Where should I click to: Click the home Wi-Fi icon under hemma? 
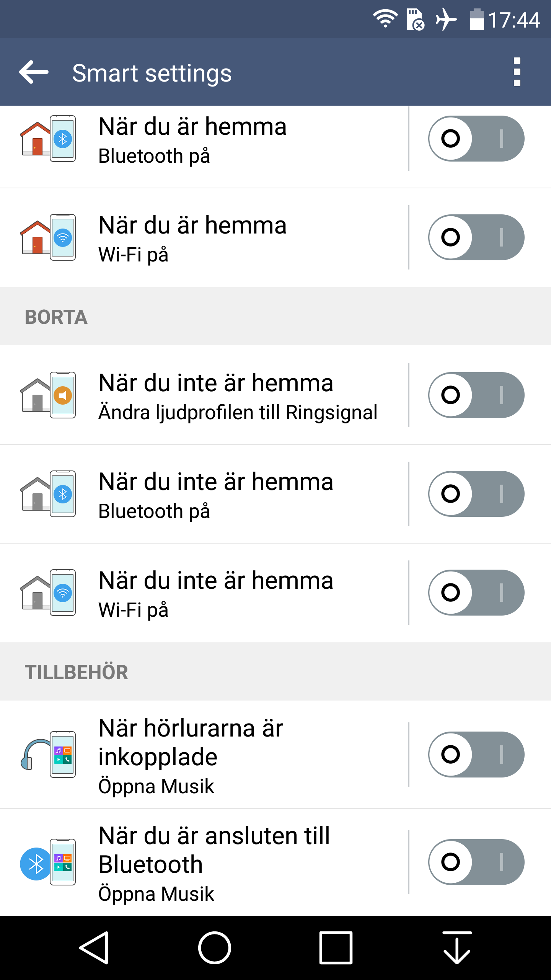tap(48, 237)
